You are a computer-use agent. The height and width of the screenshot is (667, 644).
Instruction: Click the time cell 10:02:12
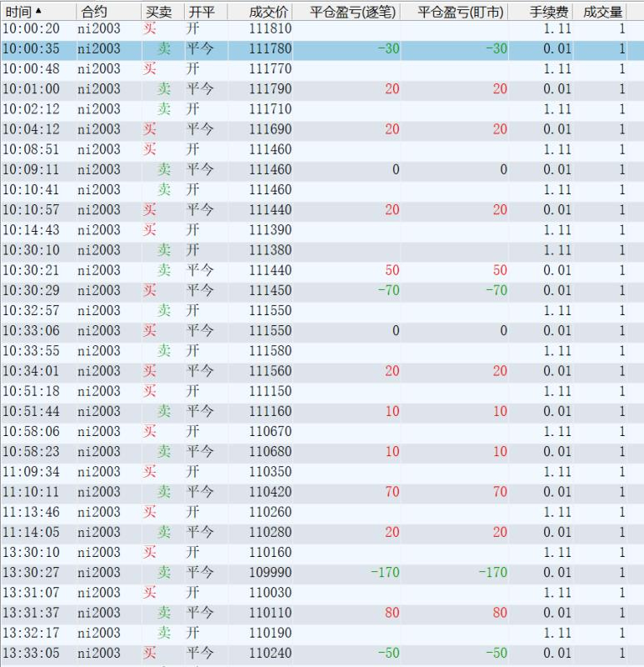[31, 109]
